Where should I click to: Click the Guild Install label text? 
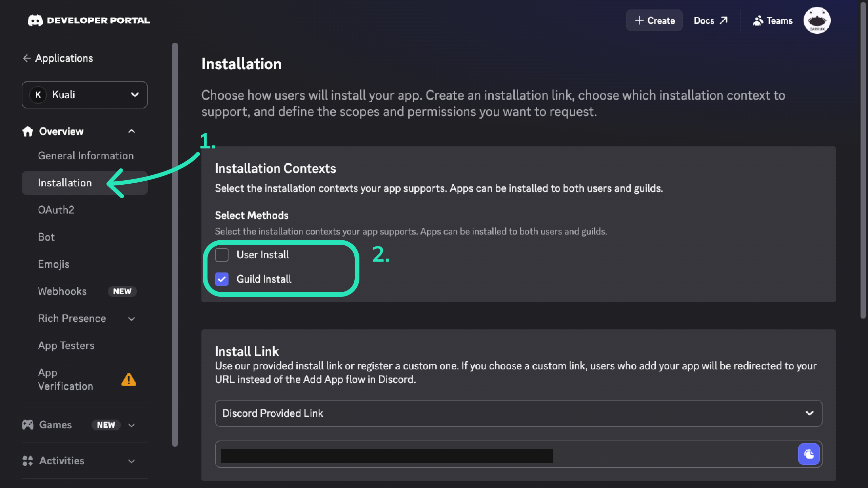[264, 279]
